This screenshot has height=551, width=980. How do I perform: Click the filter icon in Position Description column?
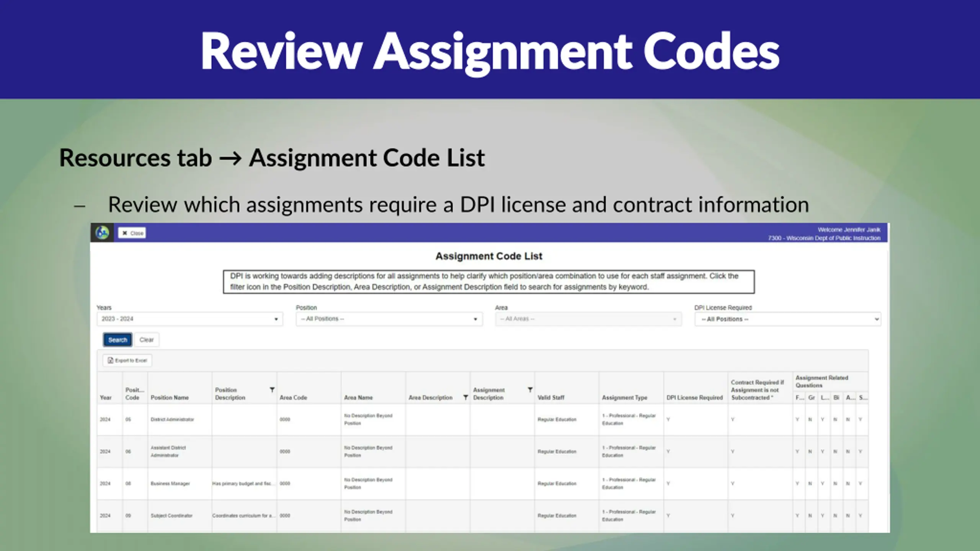pos(272,390)
